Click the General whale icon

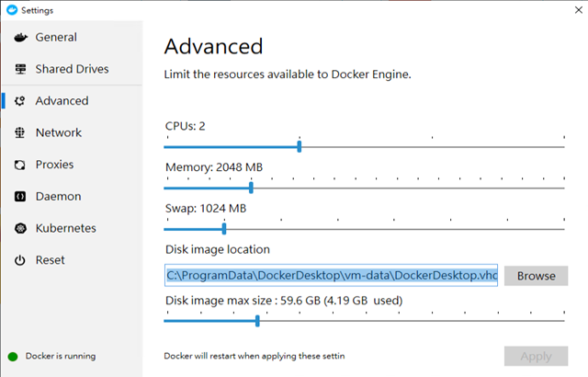(x=20, y=37)
